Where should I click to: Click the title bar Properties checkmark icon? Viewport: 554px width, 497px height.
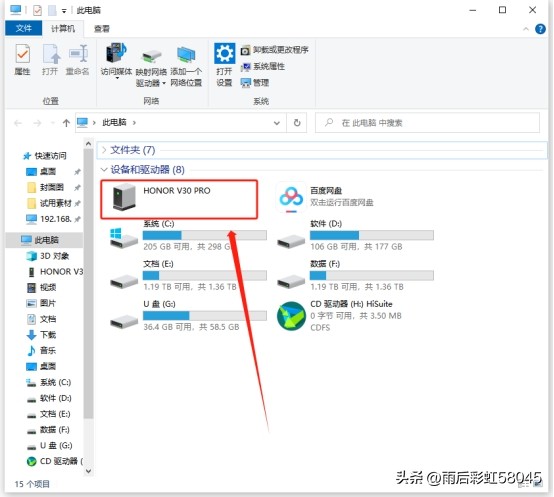37,10
